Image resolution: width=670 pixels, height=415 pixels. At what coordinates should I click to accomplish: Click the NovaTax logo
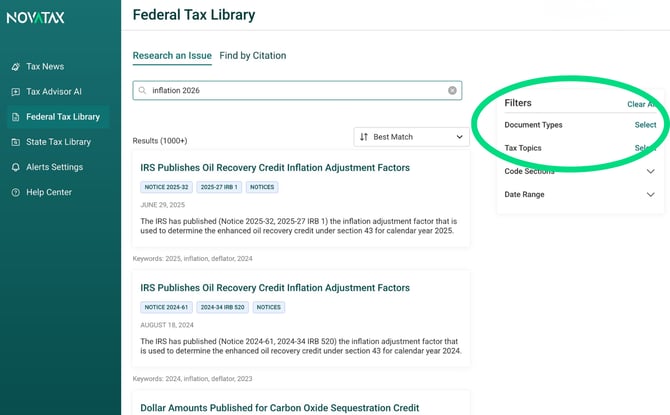coord(35,18)
